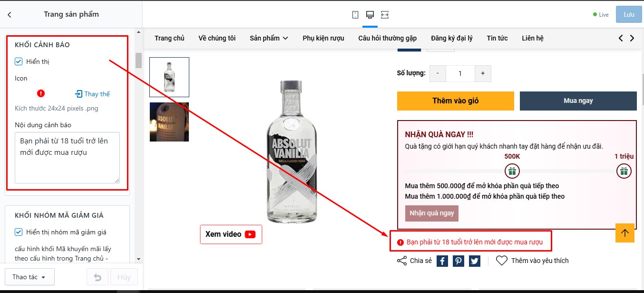Go back using the left chevron arrow

(9, 15)
